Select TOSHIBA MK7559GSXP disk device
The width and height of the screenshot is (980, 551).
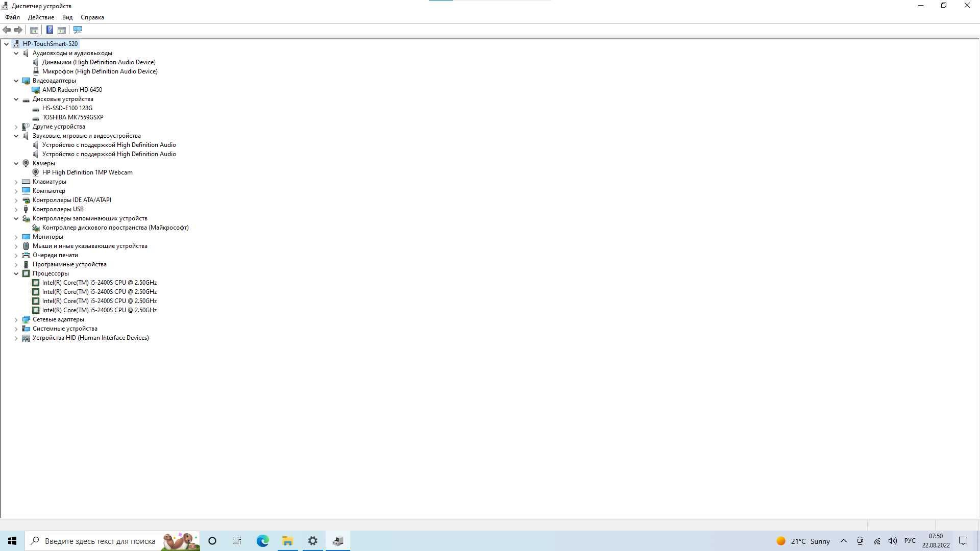[73, 117]
